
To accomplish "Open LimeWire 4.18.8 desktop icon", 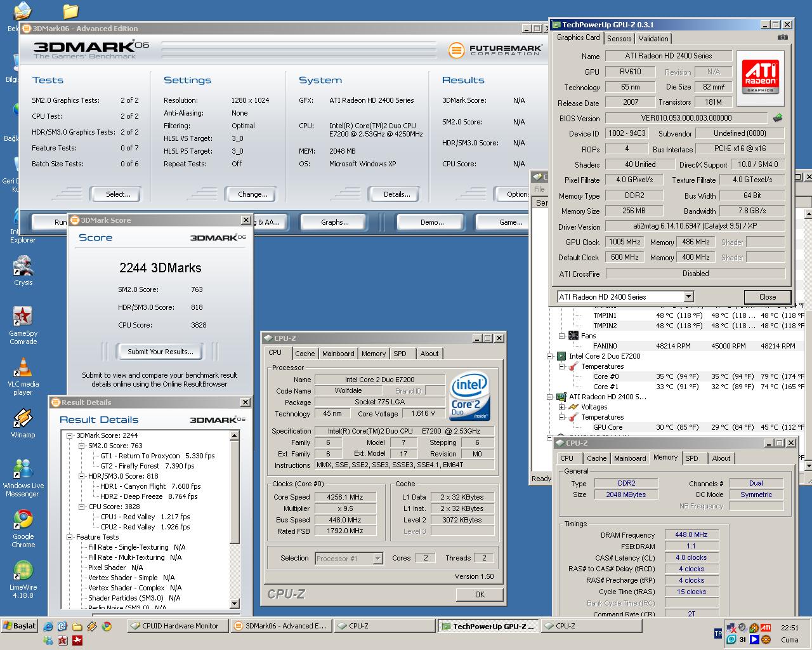I will pos(23,579).
